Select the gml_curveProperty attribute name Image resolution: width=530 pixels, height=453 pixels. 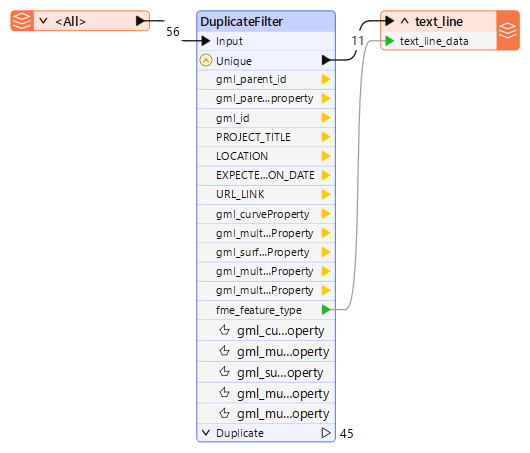click(x=263, y=214)
